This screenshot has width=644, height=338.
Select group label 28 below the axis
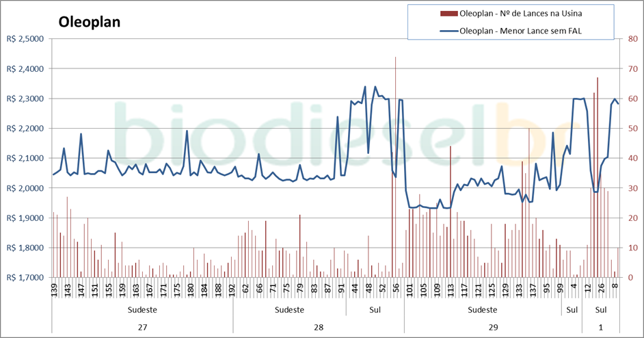click(x=319, y=327)
